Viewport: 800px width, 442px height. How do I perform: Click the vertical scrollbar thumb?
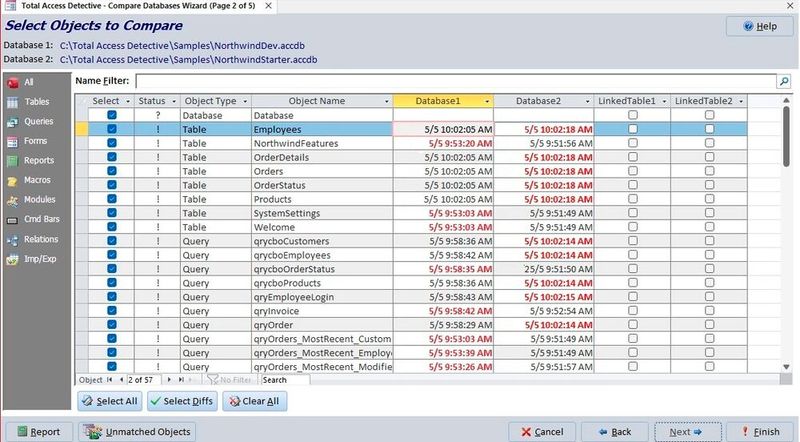(x=786, y=136)
